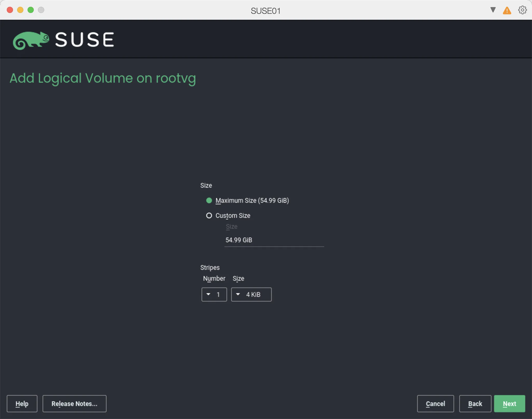The image size is (532, 419).
Task: Click the SUSE01 window title
Action: 265,10
